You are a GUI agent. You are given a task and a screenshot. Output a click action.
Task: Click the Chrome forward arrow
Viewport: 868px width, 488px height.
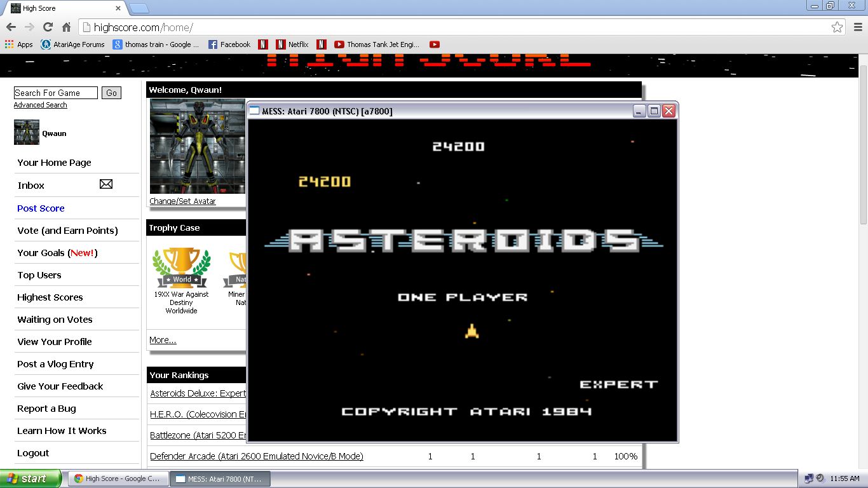[x=29, y=27]
